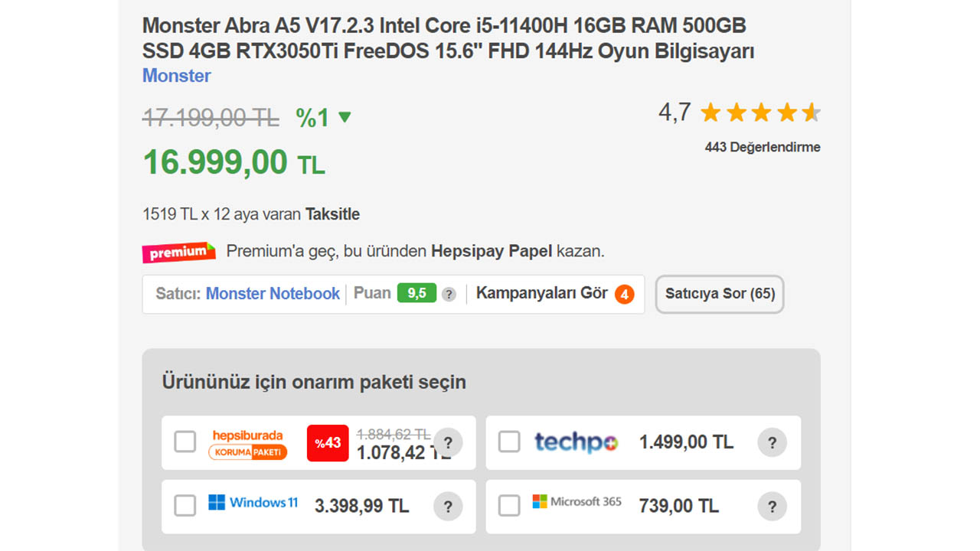Enable the Techpo repair package checkbox
The width and height of the screenshot is (980, 551).
coord(509,442)
